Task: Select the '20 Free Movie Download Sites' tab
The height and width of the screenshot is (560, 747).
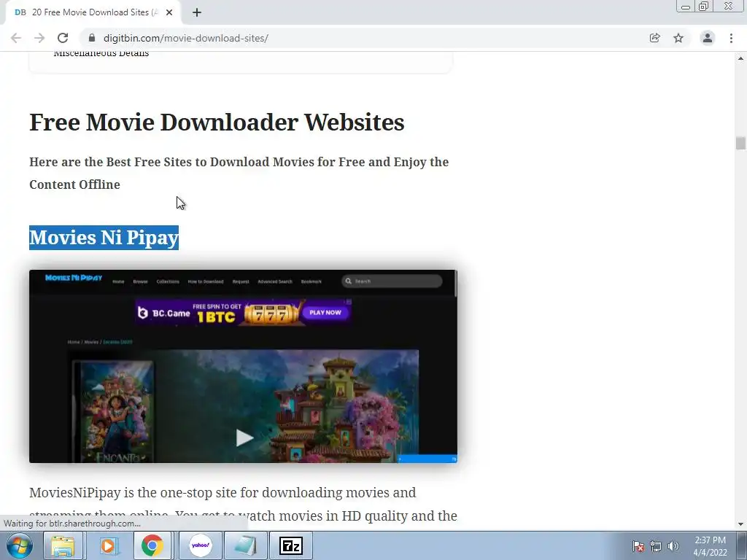Action: click(93, 12)
